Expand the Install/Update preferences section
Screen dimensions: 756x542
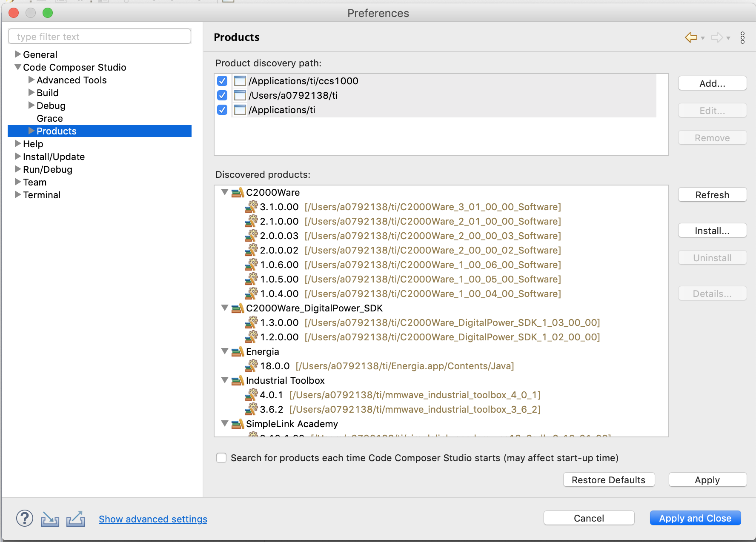(18, 157)
